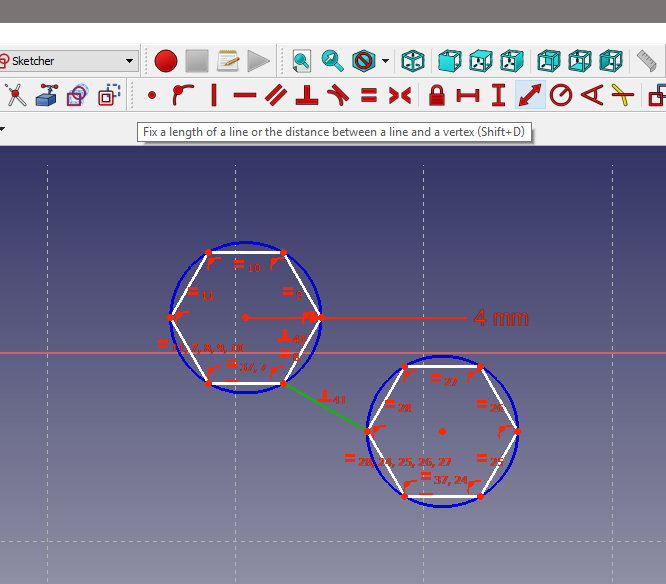Screen dimensions: 666x584
Task: Click the fit all view icon
Action: tap(301, 61)
